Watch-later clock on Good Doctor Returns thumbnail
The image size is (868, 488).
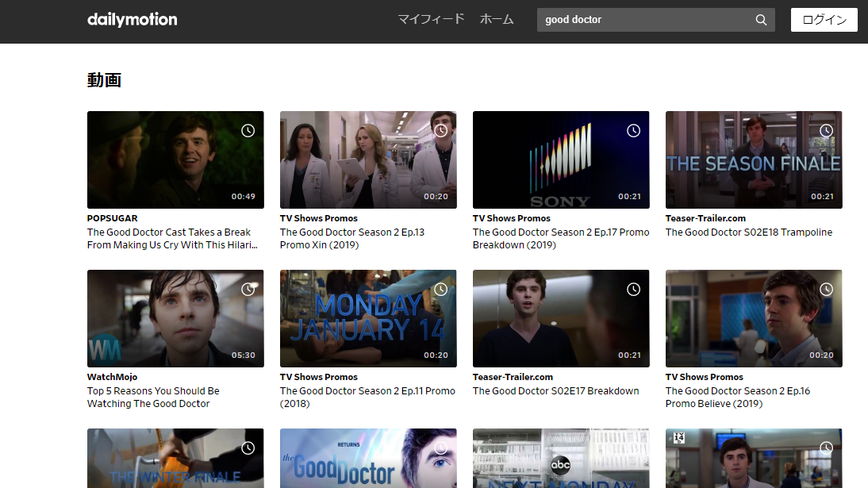440,448
